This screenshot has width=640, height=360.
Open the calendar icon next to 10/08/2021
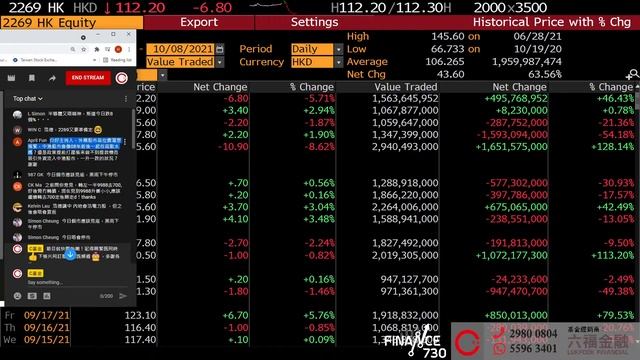pos(220,49)
